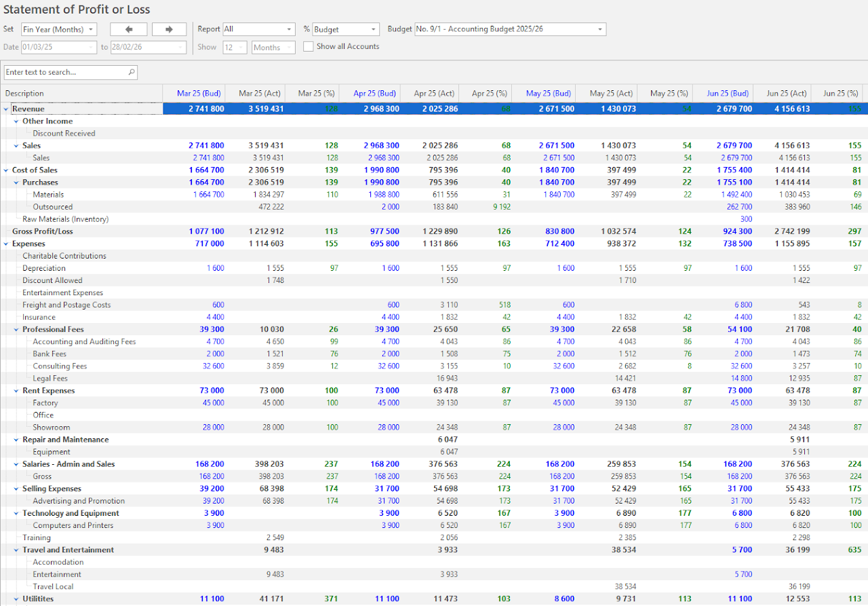This screenshot has height=606, width=868.
Task: Tick the Show all Accounts checkbox
Action: [308, 47]
